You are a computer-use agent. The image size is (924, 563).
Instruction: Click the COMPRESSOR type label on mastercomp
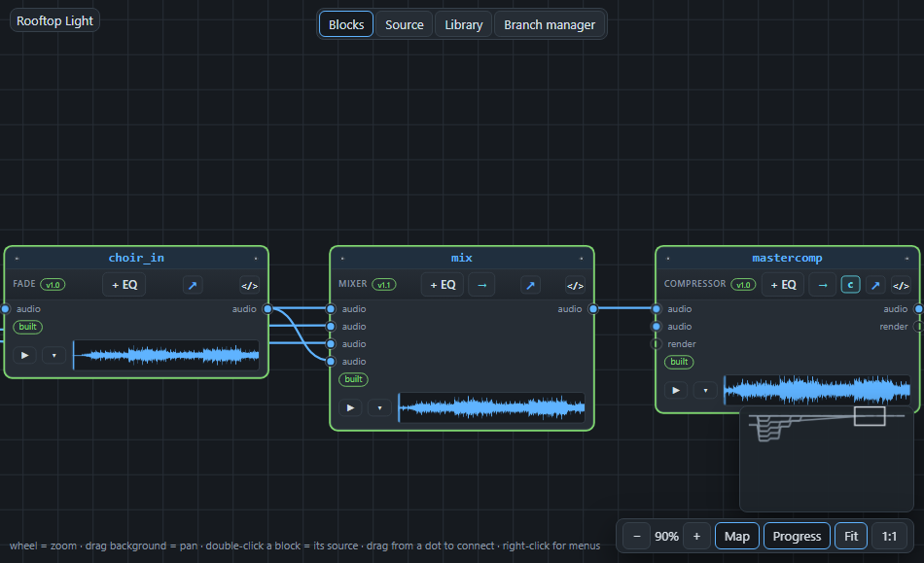click(x=694, y=284)
